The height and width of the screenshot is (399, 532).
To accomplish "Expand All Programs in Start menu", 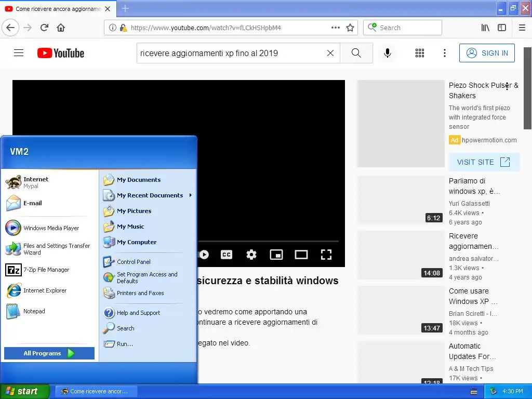I will click(x=49, y=353).
